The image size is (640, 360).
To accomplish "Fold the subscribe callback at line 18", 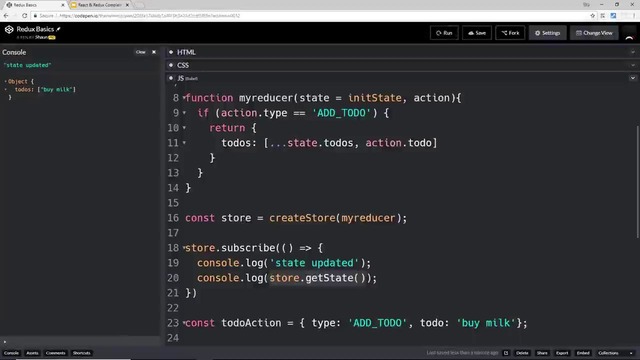I will 184,248.
